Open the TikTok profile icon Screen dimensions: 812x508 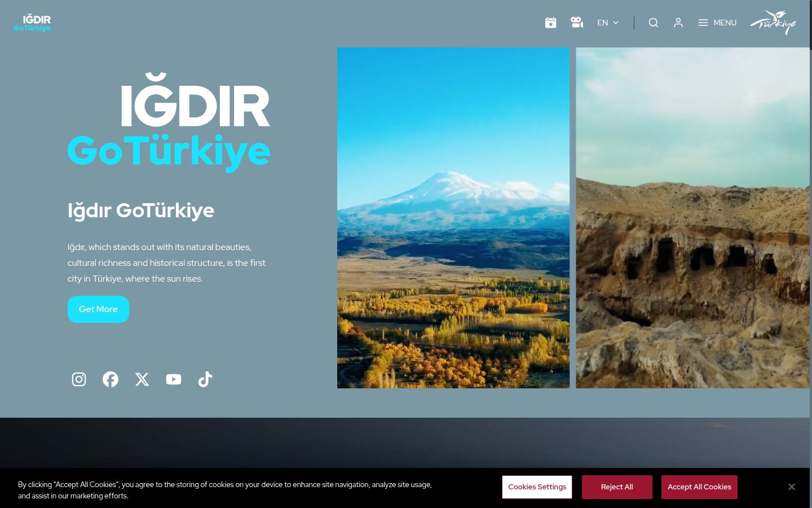(205, 379)
